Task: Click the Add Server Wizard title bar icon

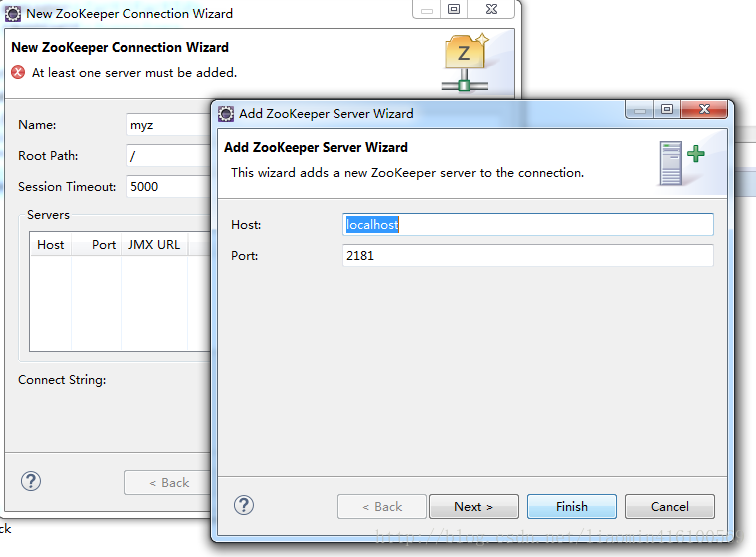Action: coord(226,114)
